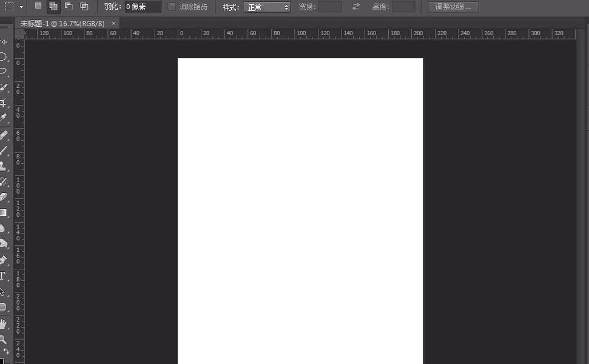The image size is (589, 364).
Task: Close the 未标题-1 document tab
Action: click(113, 23)
